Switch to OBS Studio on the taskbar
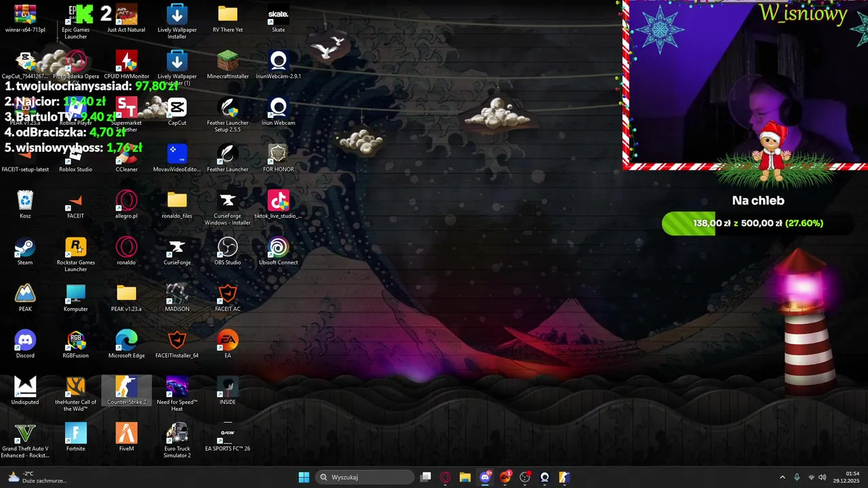Image resolution: width=868 pixels, height=488 pixels. pyautogui.click(x=525, y=477)
